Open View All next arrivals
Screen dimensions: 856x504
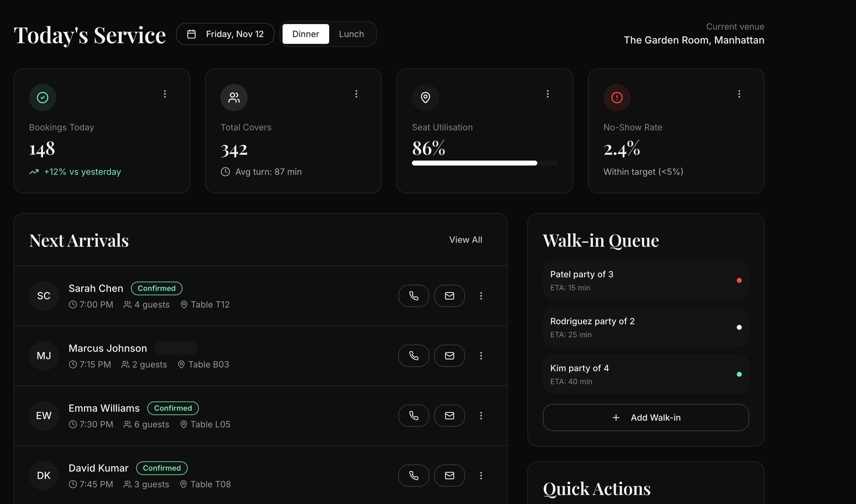pyautogui.click(x=466, y=239)
